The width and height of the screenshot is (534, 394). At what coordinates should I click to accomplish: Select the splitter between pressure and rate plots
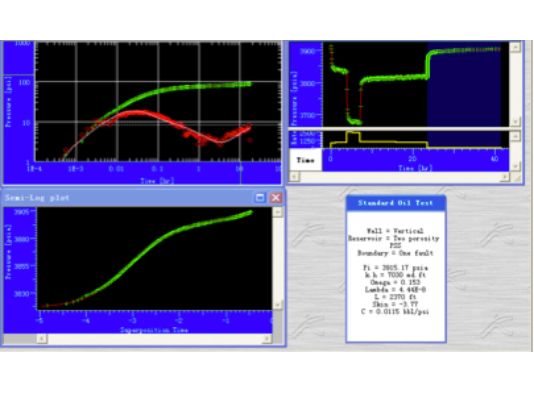point(399,129)
